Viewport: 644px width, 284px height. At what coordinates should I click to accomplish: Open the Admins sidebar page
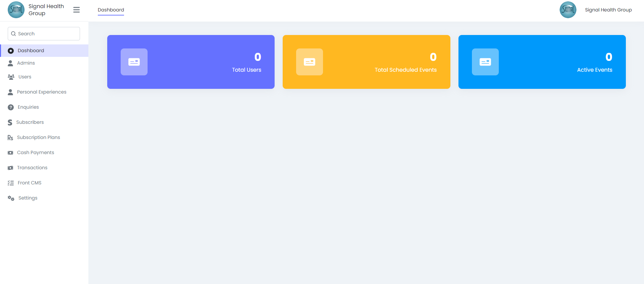pyautogui.click(x=44, y=63)
